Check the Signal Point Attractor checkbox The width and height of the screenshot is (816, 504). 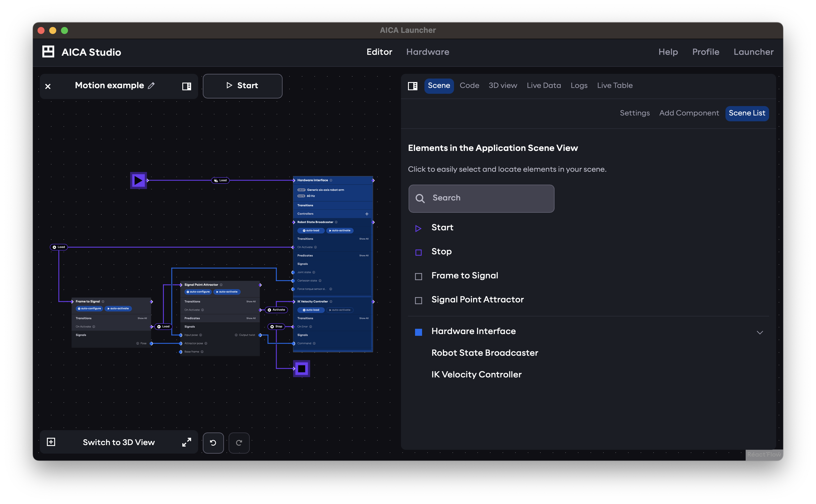click(x=418, y=300)
